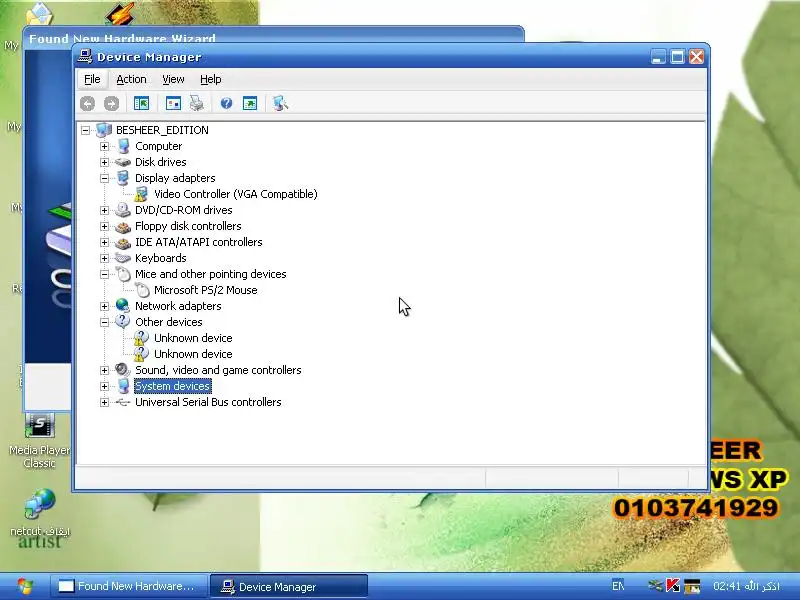Click the BESHEER_EDITION computer icon
The height and width of the screenshot is (600, 800).
[104, 130]
